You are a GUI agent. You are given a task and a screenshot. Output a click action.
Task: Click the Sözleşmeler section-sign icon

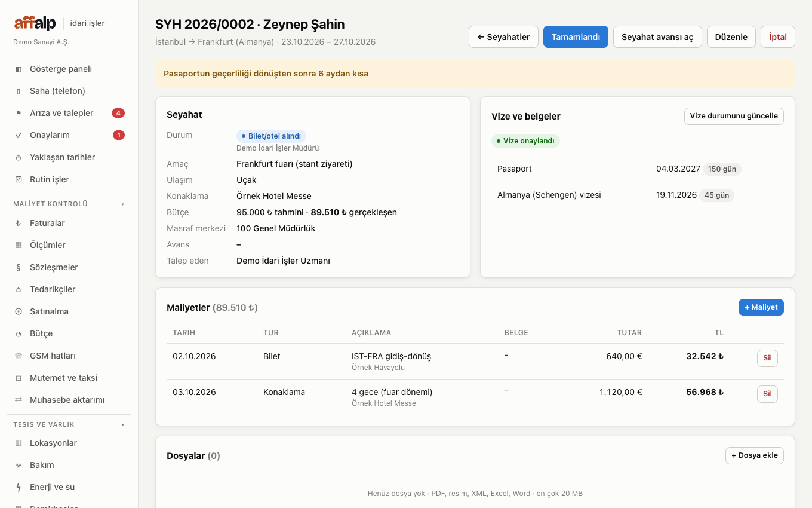pyautogui.click(x=19, y=267)
